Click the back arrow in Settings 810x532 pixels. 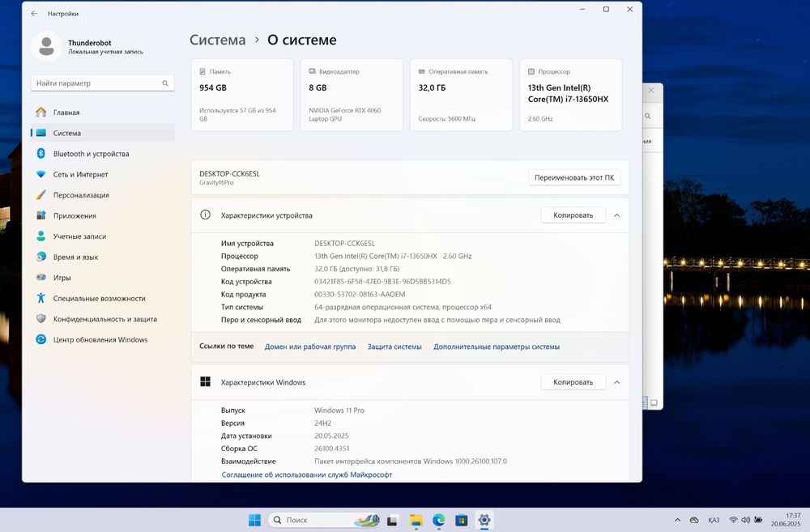point(34,14)
